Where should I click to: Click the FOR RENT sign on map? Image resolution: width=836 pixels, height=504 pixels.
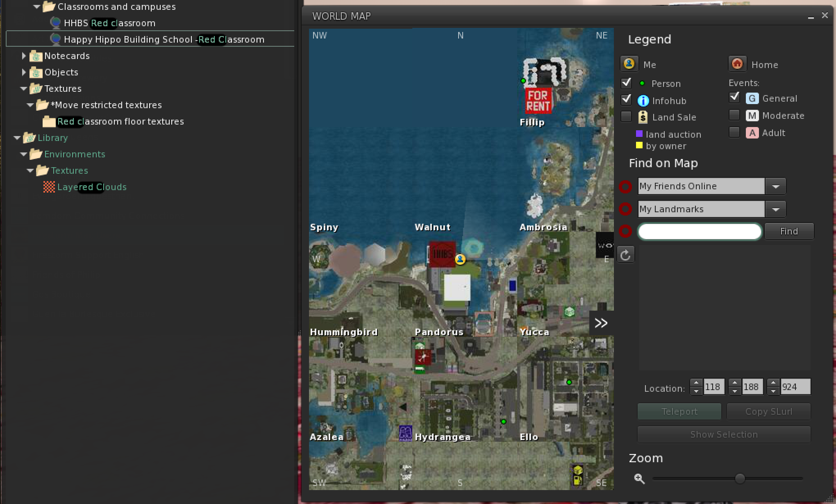[538, 101]
